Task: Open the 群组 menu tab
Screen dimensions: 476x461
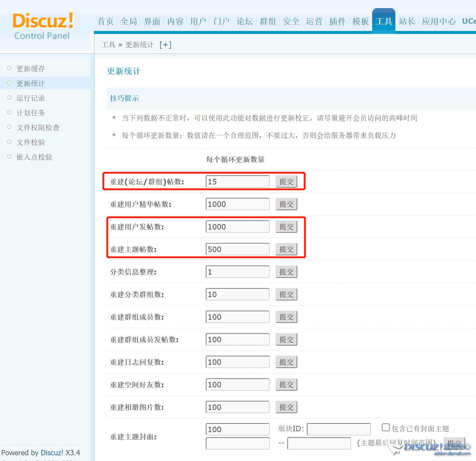Action: click(268, 21)
